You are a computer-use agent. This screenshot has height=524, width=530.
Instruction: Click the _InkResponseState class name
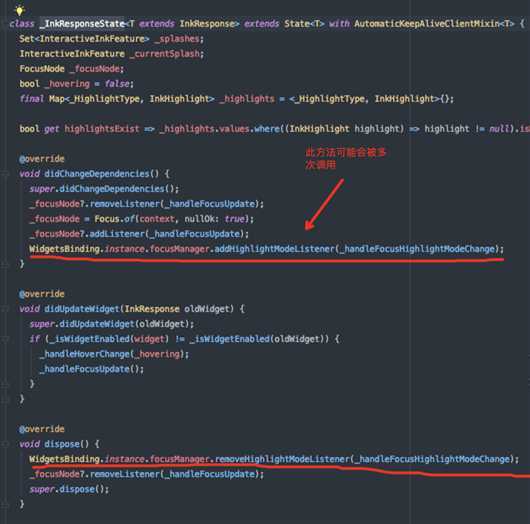(82, 24)
